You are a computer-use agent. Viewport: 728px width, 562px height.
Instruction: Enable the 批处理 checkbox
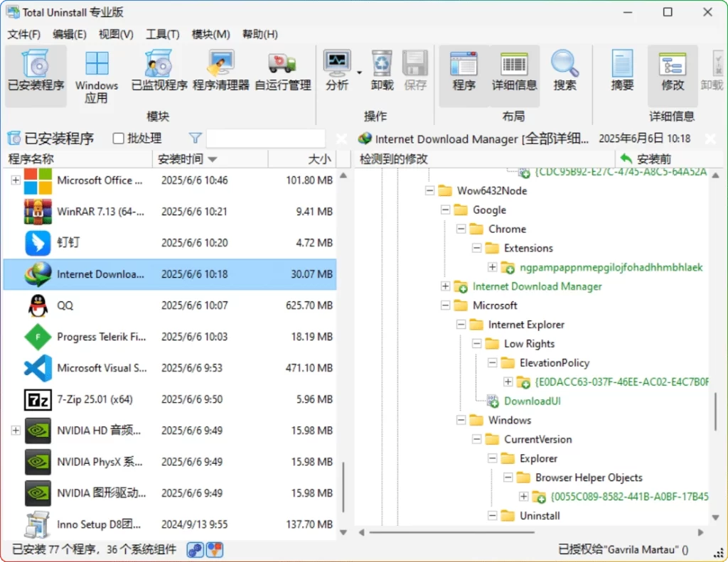tap(118, 139)
